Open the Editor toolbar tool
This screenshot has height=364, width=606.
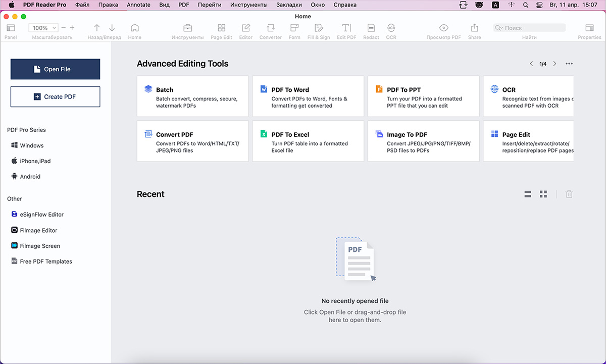pos(246,28)
